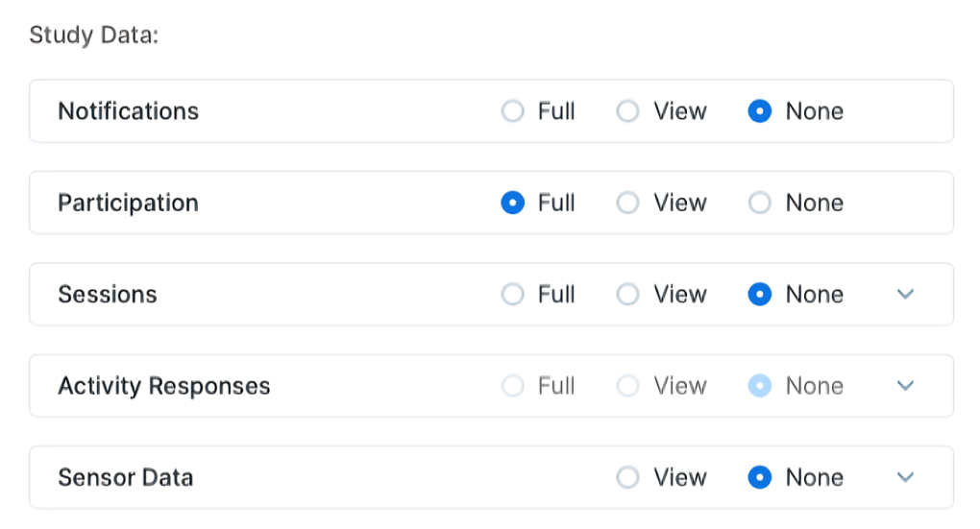Click the Activity Responses label
Image resolution: width=980 pixels, height=529 pixels.
pyautogui.click(x=164, y=386)
